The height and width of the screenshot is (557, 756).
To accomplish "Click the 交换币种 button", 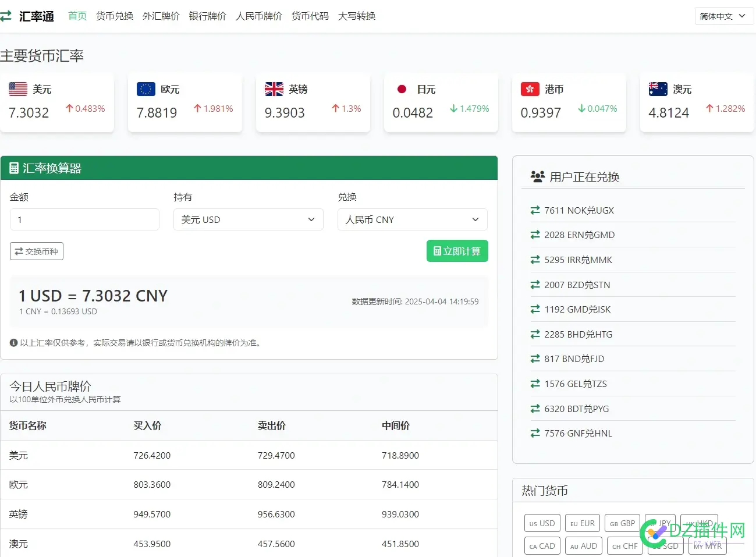I will click(36, 251).
